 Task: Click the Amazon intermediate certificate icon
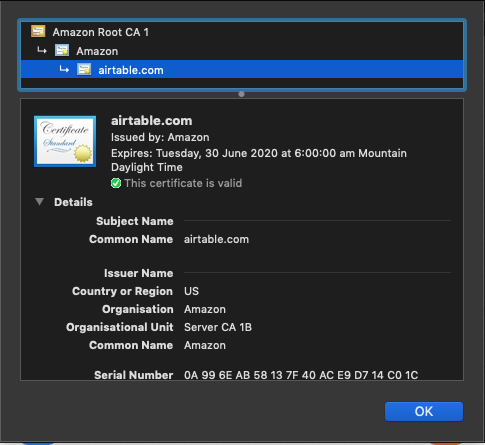(62, 51)
